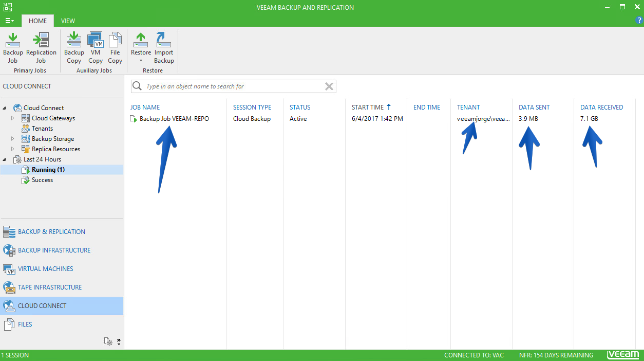Sort by TENANT column header
The image size is (644, 361).
pos(468,107)
